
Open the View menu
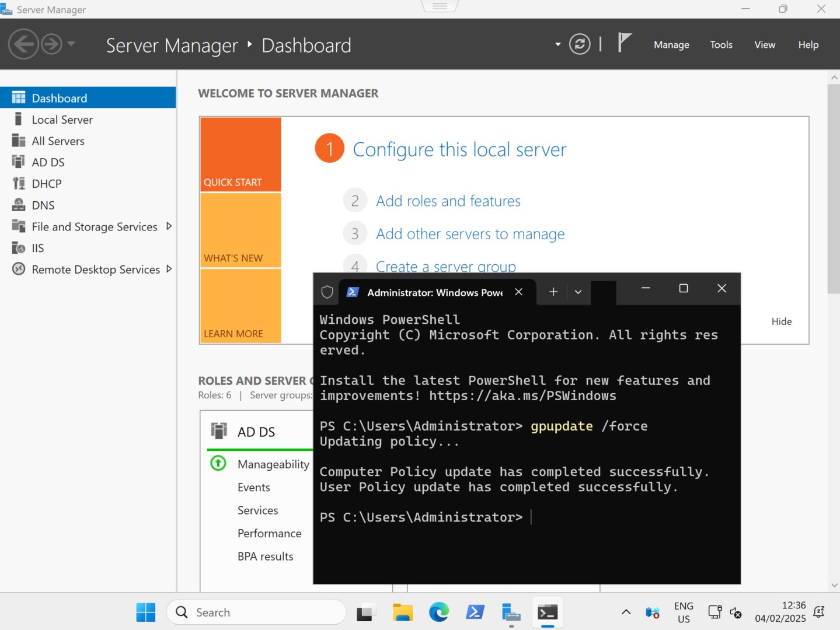click(x=765, y=45)
